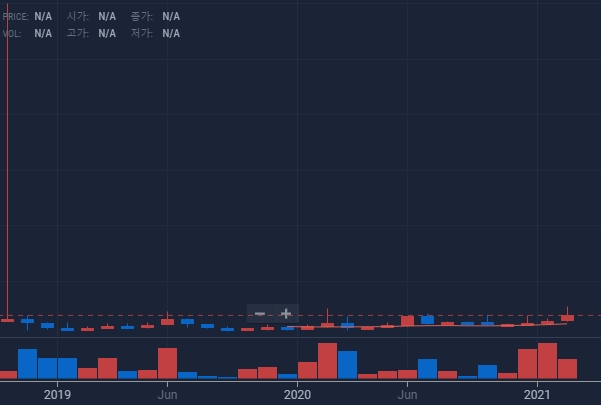Click the N/A value beside VOL
The width and height of the screenshot is (601, 405).
tap(43, 33)
